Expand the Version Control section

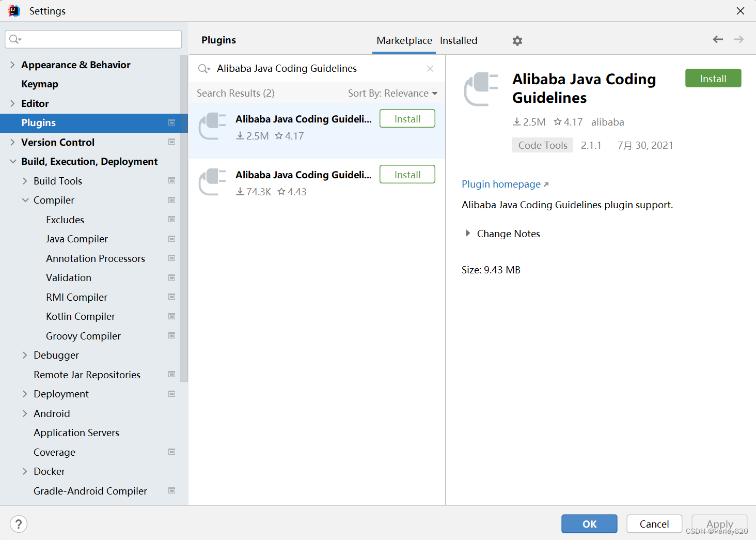(12, 142)
